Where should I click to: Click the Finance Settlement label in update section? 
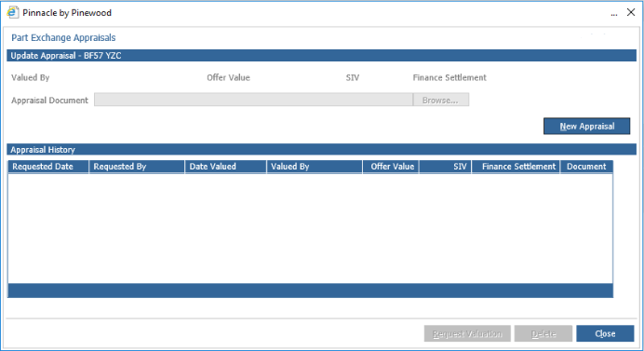pos(449,77)
